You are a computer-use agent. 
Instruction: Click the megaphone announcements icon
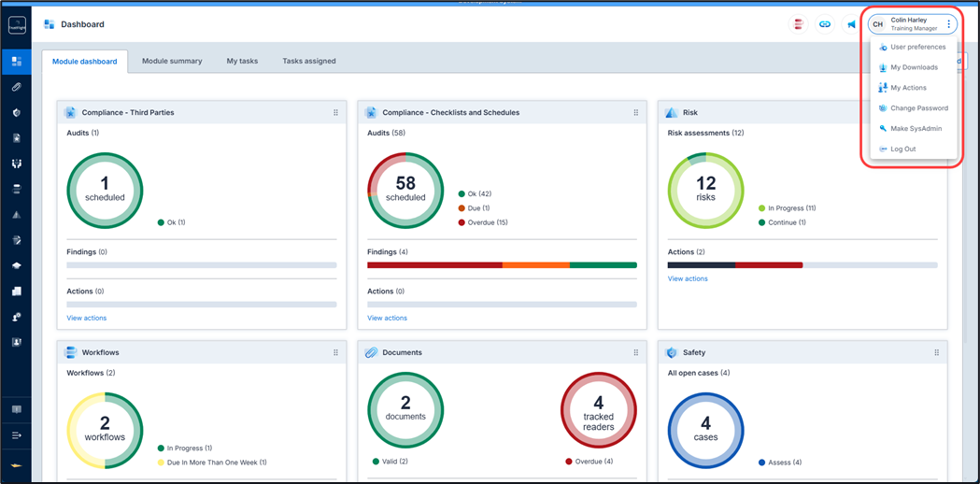point(851,24)
